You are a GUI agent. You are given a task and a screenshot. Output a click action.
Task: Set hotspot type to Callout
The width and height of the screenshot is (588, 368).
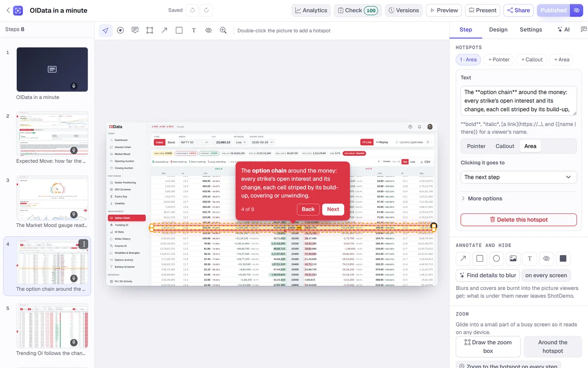point(505,146)
